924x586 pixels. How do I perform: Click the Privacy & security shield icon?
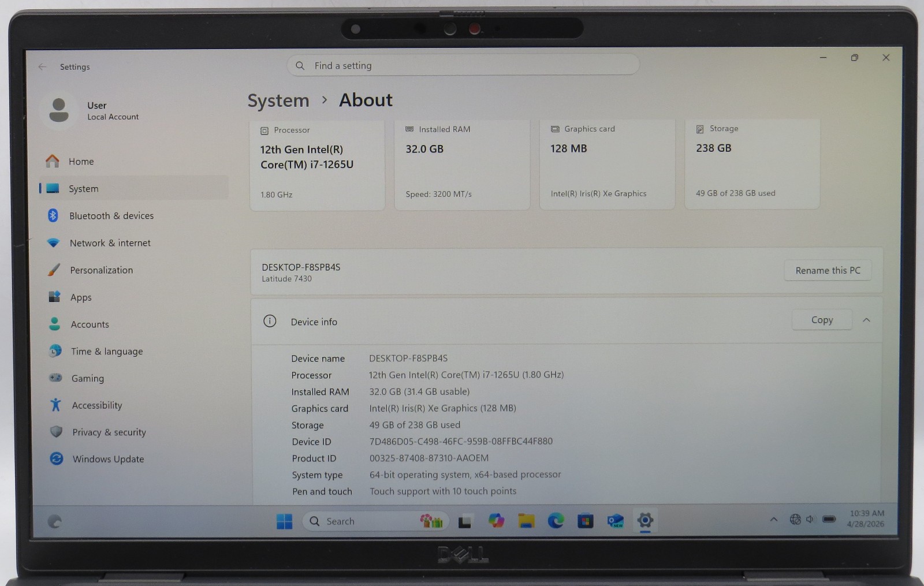[x=56, y=432]
